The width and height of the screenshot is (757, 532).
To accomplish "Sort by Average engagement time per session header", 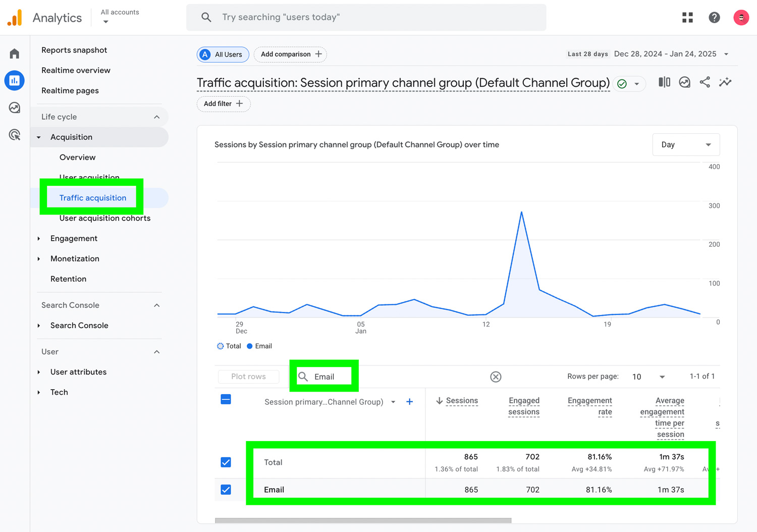I will (x=662, y=417).
